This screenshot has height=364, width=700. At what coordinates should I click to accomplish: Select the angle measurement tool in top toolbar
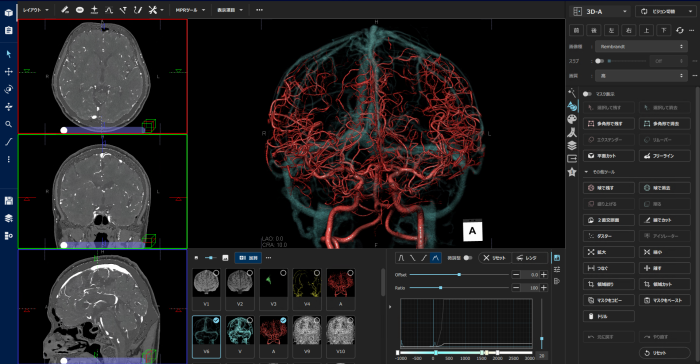pyautogui.click(x=123, y=9)
